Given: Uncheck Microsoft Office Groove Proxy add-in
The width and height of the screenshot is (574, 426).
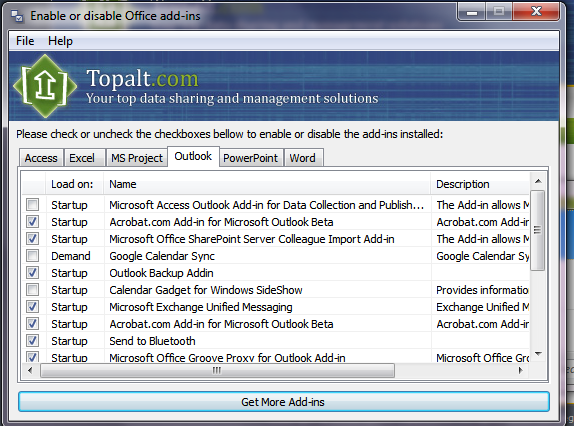Looking at the screenshot, I should tap(32, 357).
